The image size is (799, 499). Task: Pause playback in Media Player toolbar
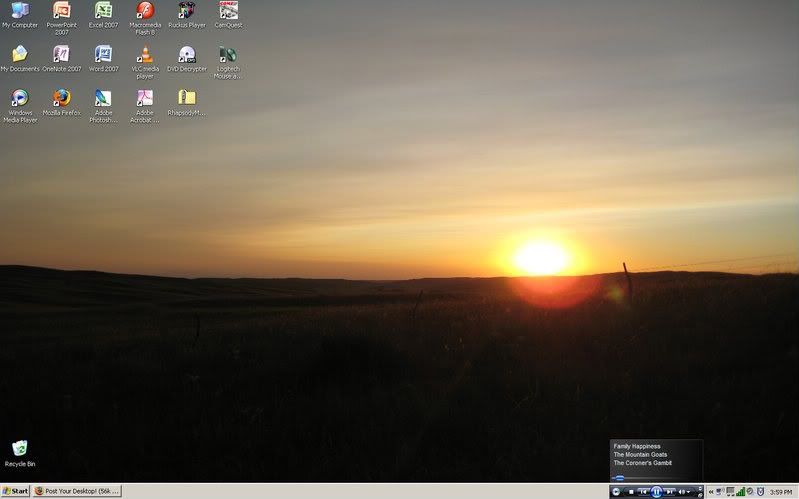click(x=656, y=492)
